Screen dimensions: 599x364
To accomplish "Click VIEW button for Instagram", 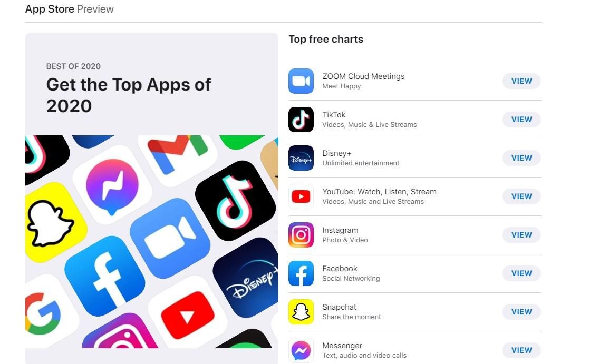I will click(521, 235).
